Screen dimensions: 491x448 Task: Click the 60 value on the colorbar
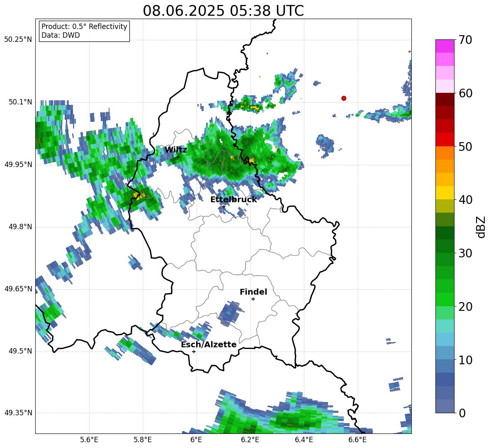click(465, 93)
